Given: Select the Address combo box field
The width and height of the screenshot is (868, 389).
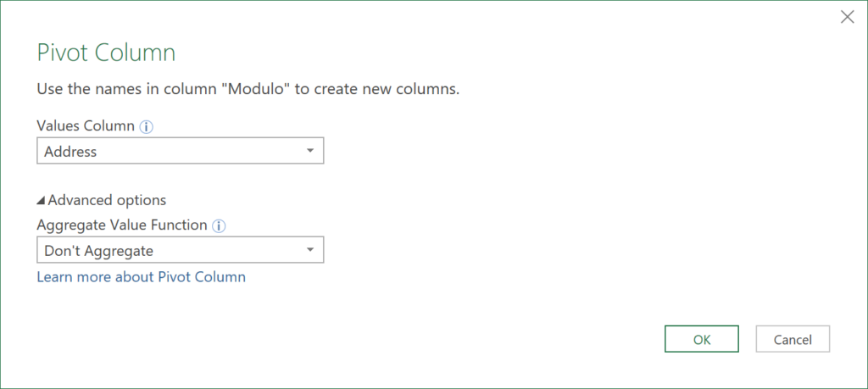Looking at the screenshot, I should (x=170, y=152).
